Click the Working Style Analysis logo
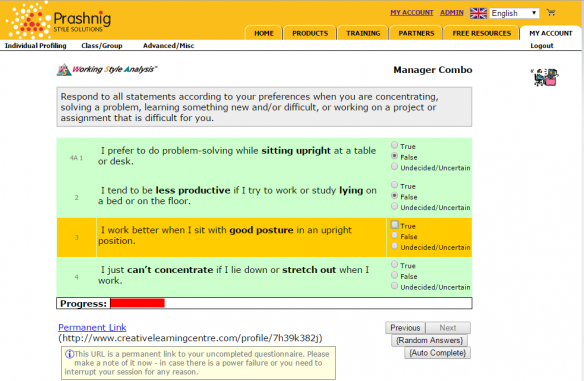The width and height of the screenshot is (584, 381). point(107,69)
